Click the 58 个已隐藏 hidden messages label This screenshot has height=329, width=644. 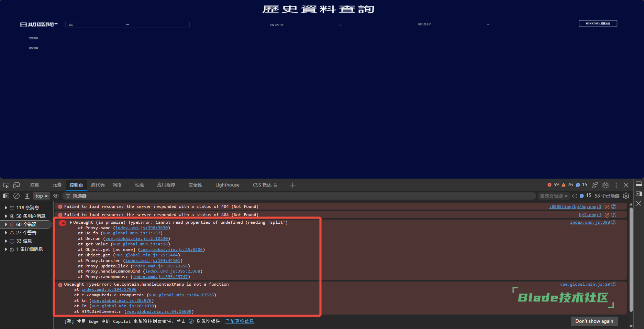click(x=607, y=196)
